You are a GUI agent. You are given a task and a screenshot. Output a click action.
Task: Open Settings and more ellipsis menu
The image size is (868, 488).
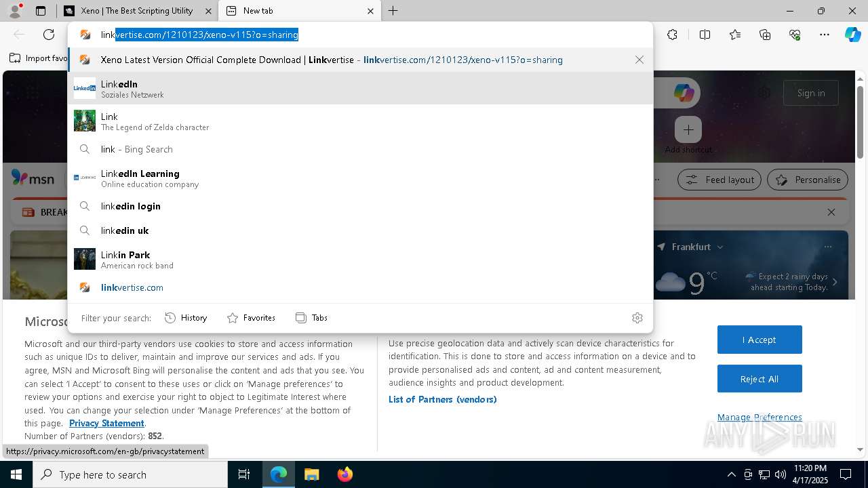pyautogui.click(x=825, y=35)
